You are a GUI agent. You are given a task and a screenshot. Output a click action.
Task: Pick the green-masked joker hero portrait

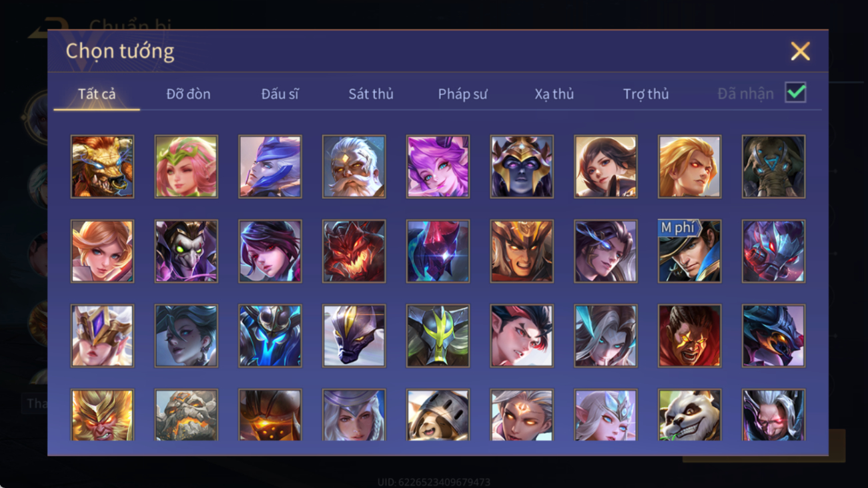tap(186, 251)
